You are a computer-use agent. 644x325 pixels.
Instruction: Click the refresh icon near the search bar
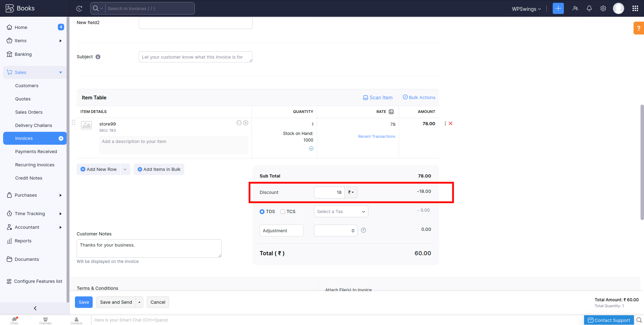point(79,8)
